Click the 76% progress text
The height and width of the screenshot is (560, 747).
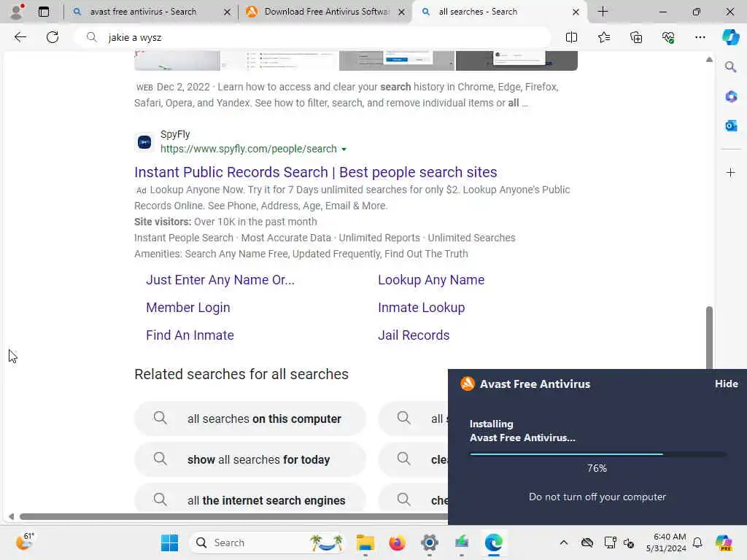[x=597, y=468]
